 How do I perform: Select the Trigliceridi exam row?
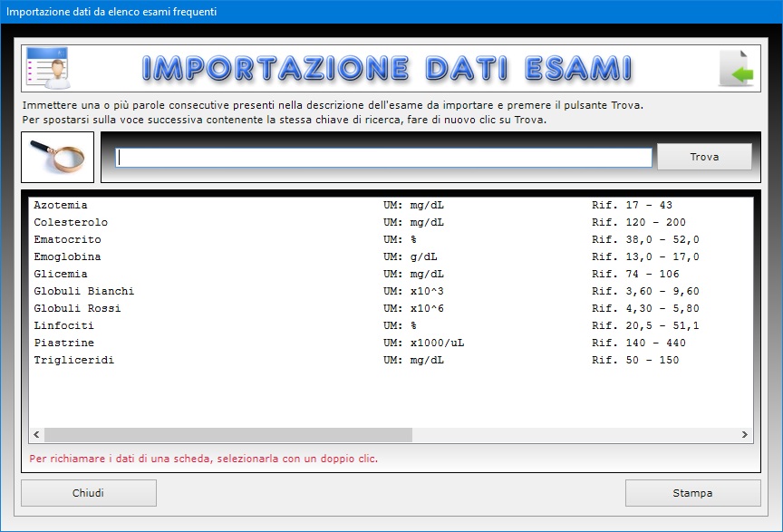(x=391, y=360)
